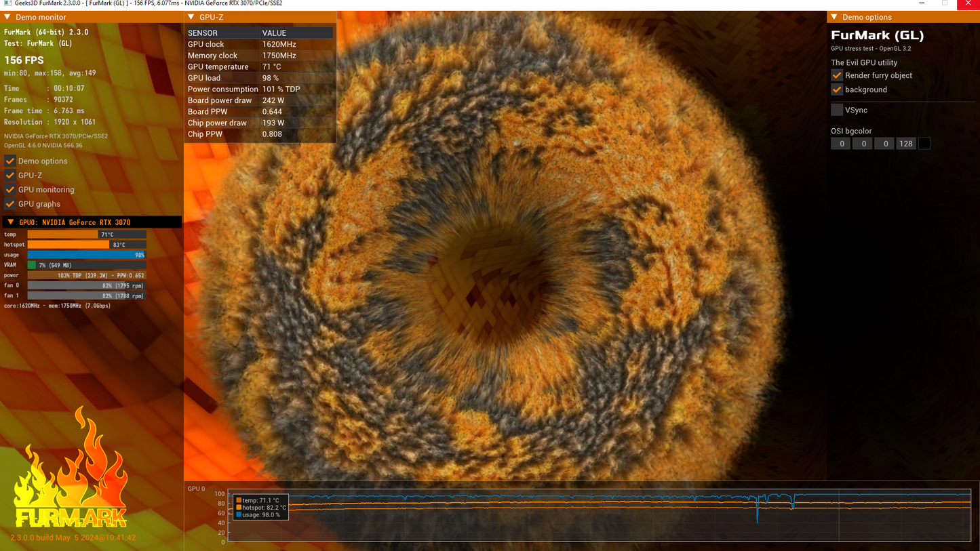Uncheck the Demo options checkbox in Demo monitor
This screenshot has height=551, width=980.
click(10, 161)
